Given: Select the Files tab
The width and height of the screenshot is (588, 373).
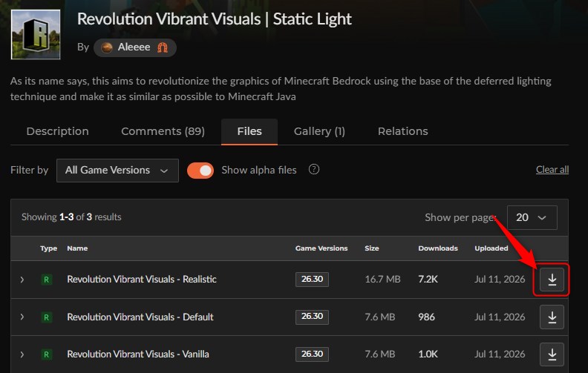Looking at the screenshot, I should coord(249,131).
